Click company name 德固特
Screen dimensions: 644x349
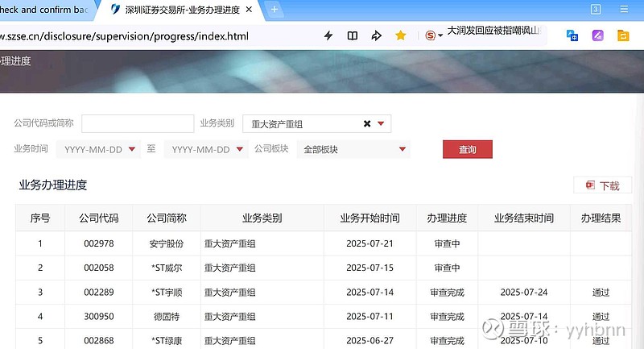pos(167,317)
